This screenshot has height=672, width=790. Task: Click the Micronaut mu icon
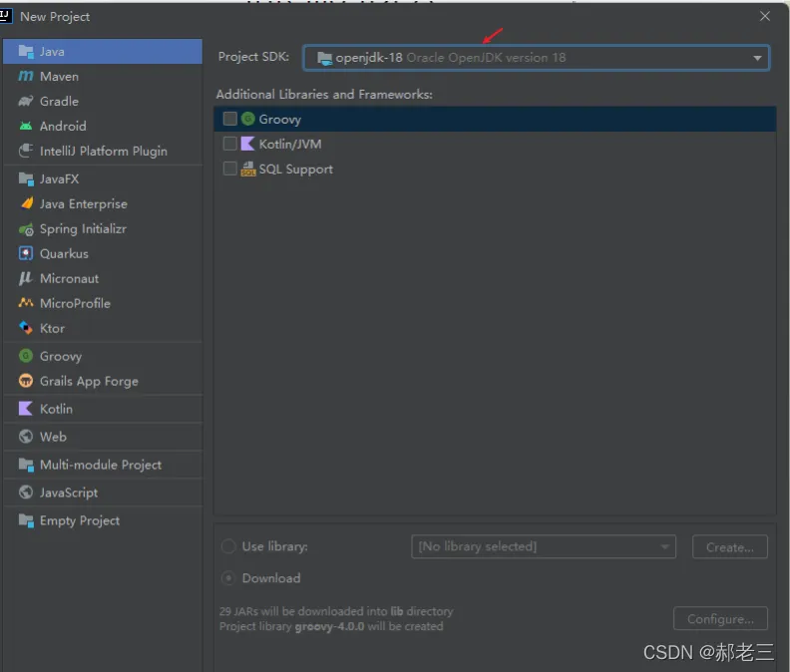tap(25, 278)
